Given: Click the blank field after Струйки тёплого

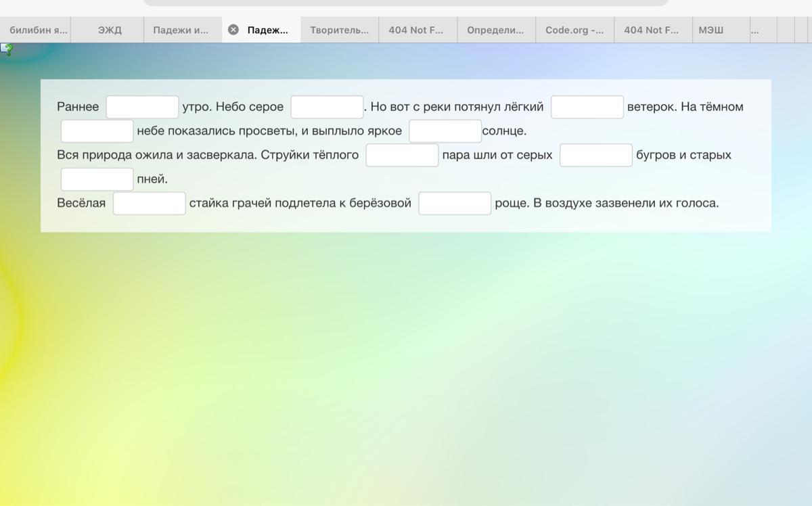Looking at the screenshot, I should (x=402, y=155).
